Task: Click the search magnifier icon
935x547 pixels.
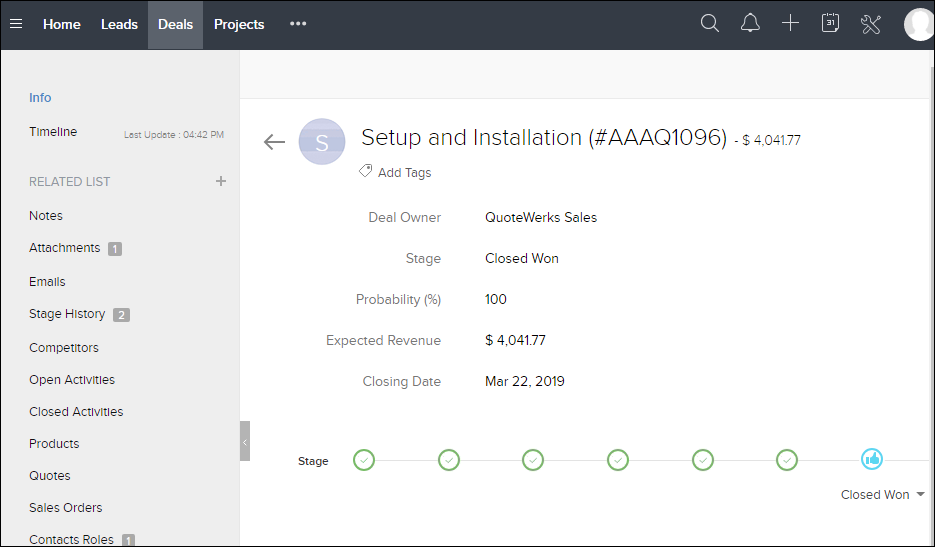Action: coord(710,24)
